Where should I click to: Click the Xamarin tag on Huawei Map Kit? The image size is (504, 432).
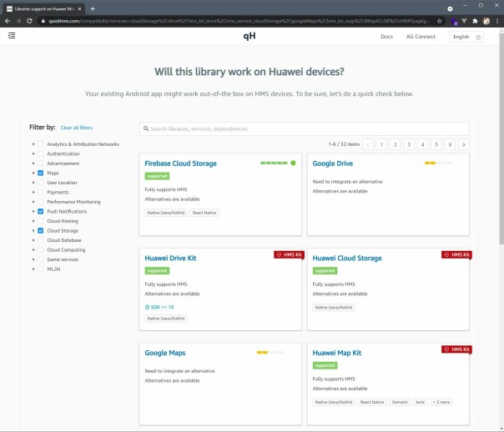[x=400, y=402]
